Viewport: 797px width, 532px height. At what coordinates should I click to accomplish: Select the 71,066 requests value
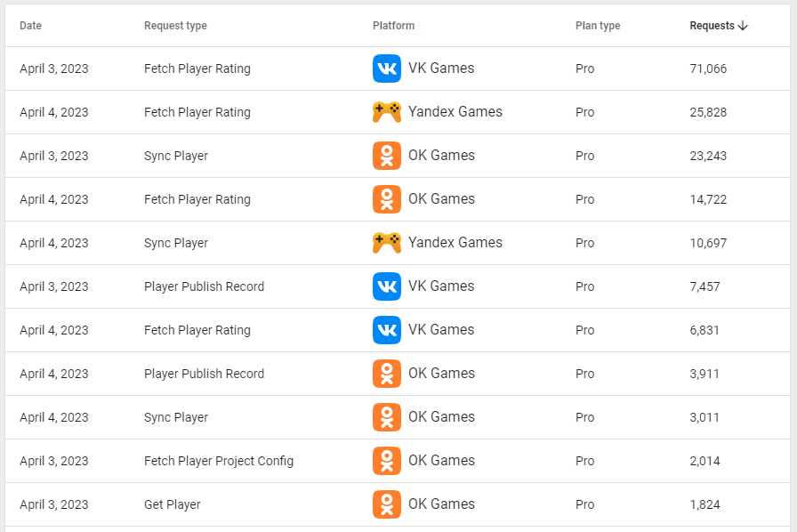pos(708,69)
